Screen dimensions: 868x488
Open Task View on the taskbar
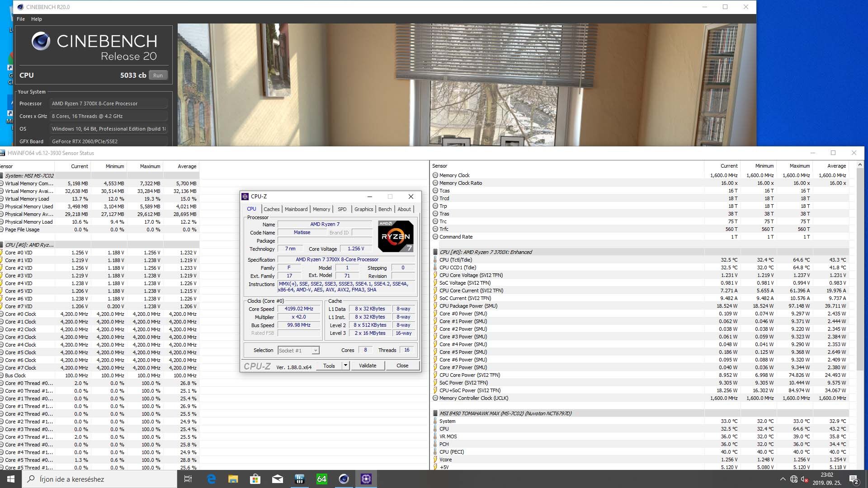[x=188, y=479]
